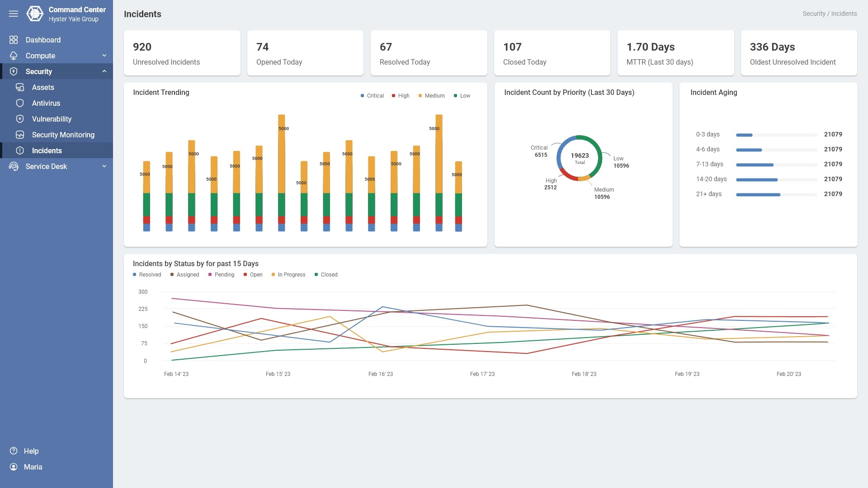Expand the Compute menu chevron
Viewport: 868px width, 488px height.
tap(104, 56)
